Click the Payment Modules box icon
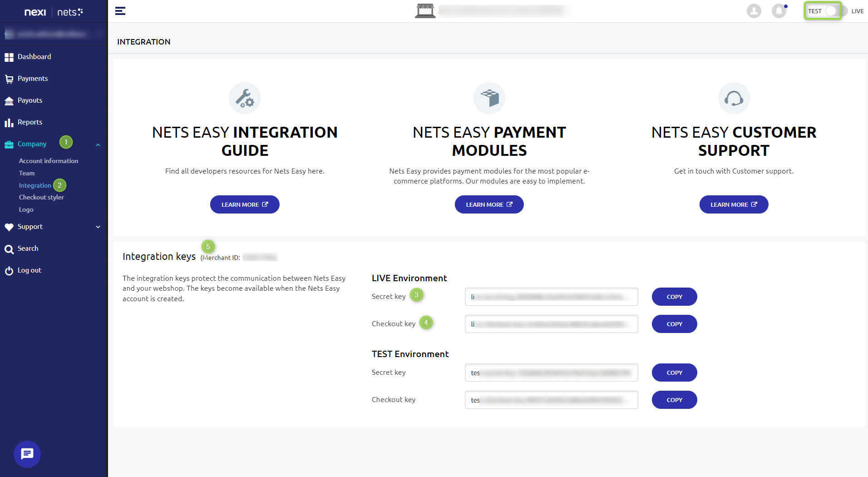 (x=489, y=98)
